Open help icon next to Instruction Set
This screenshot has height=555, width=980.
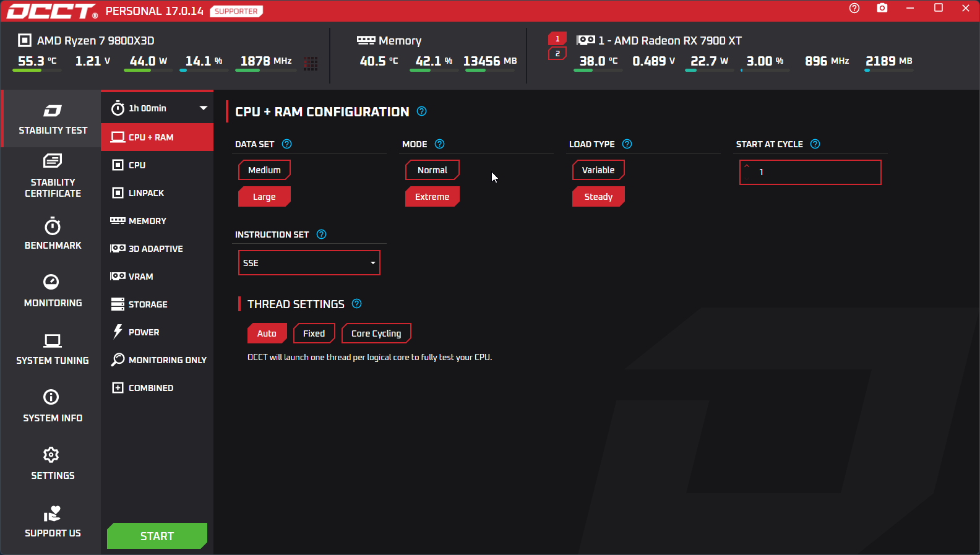coord(321,234)
